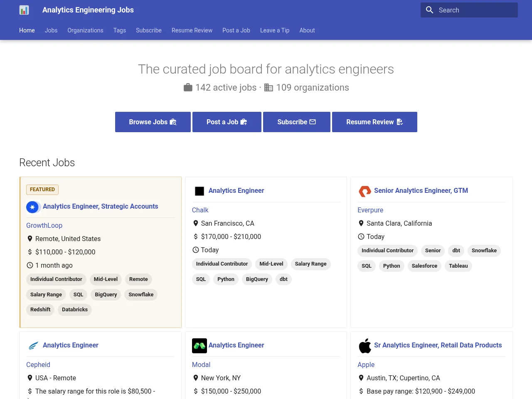Image resolution: width=532 pixels, height=399 pixels.
Task: Select the Databricks tag chip
Action: 75,310
